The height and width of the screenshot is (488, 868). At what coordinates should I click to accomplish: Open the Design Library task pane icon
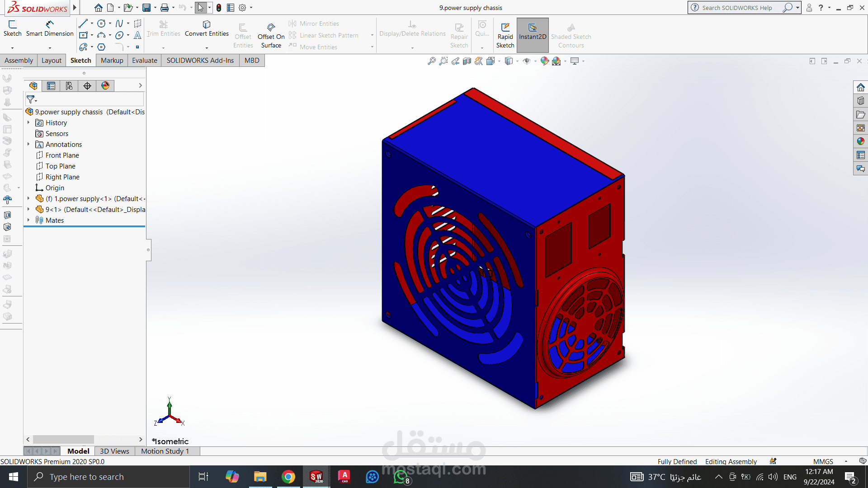[860, 101]
